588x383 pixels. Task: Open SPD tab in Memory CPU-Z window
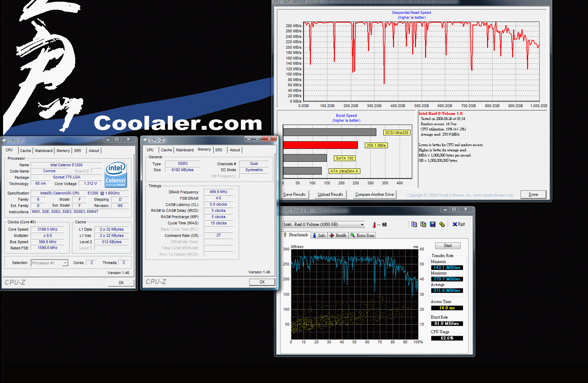(x=219, y=150)
